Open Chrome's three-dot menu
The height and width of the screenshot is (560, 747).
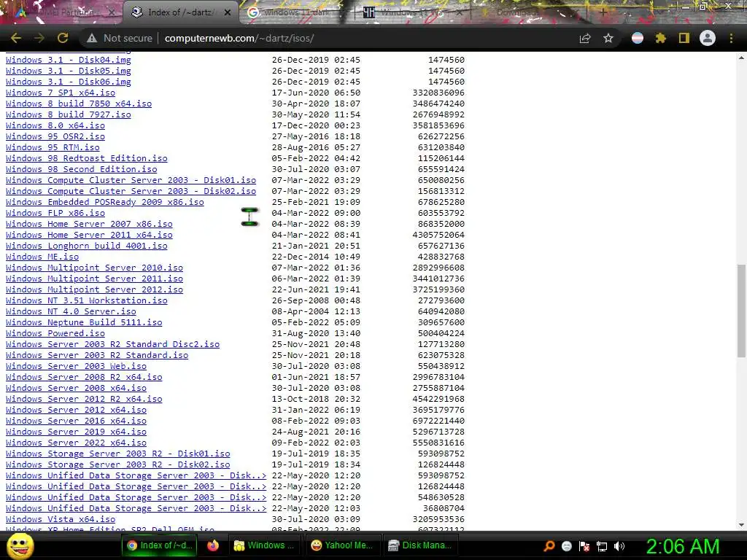click(731, 38)
